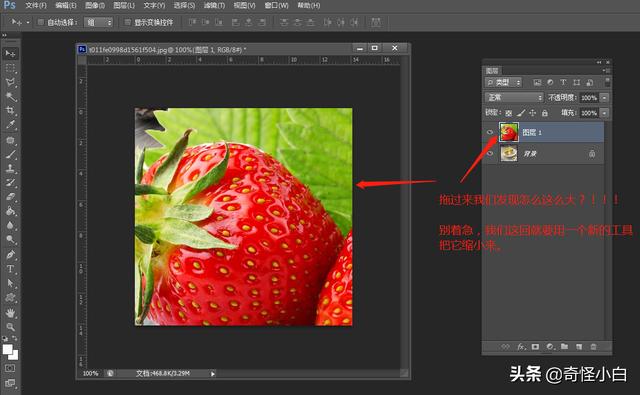Select the Crop tool
This screenshot has width=640, height=395.
[x=10, y=110]
